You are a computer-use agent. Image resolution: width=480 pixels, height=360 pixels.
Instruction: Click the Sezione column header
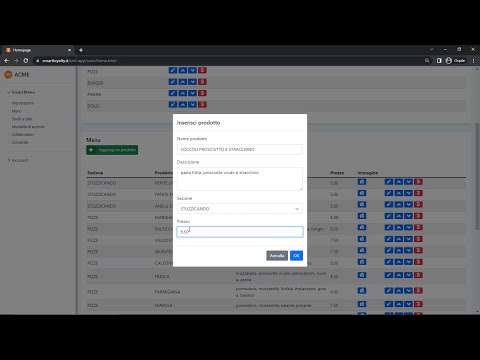[x=95, y=173]
